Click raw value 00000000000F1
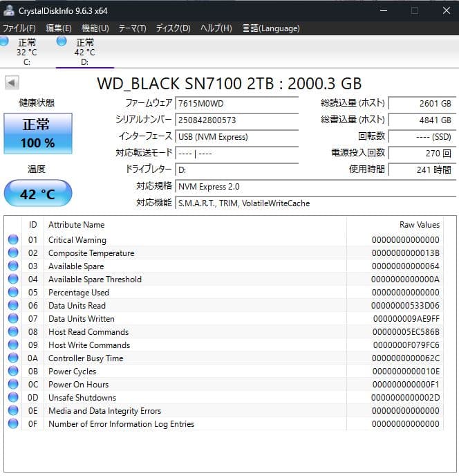The image size is (459, 476). pos(406,385)
